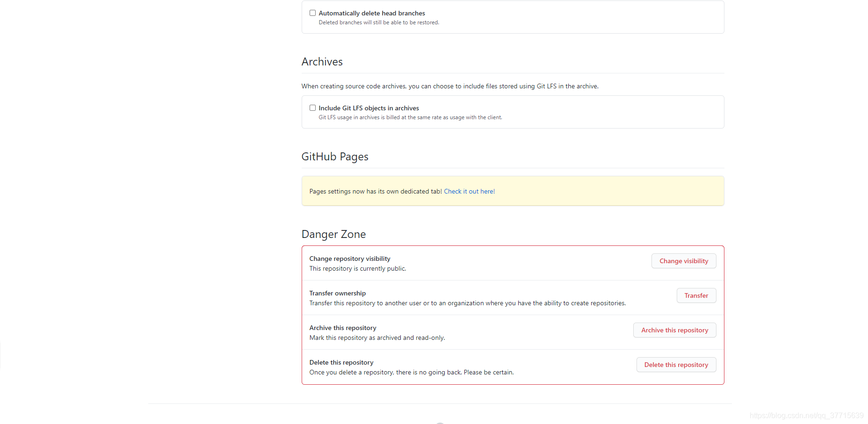
Task: Click 'Transfer ownership' label text
Action: pyautogui.click(x=338, y=293)
